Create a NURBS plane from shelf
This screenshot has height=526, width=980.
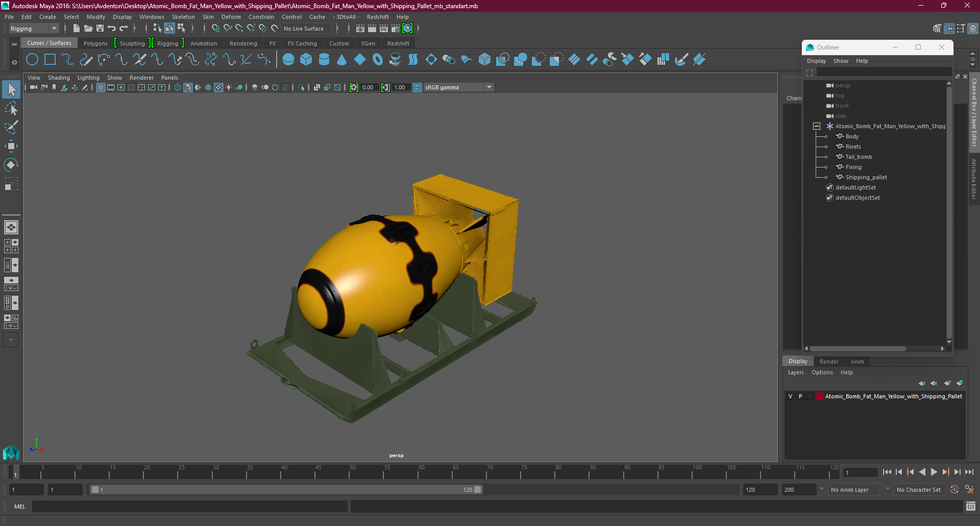360,60
